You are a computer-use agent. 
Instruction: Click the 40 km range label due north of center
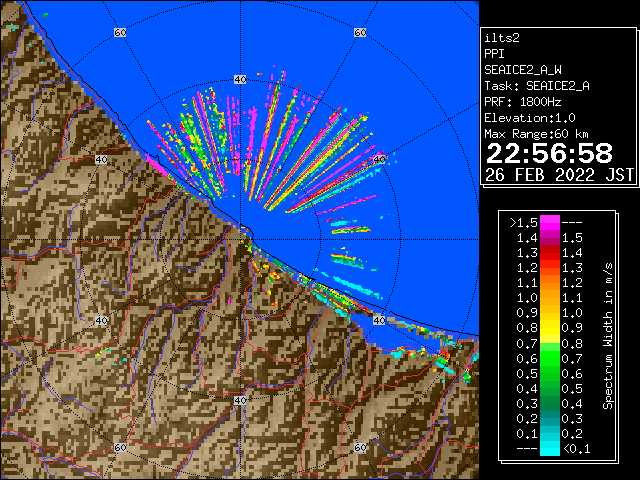point(240,80)
